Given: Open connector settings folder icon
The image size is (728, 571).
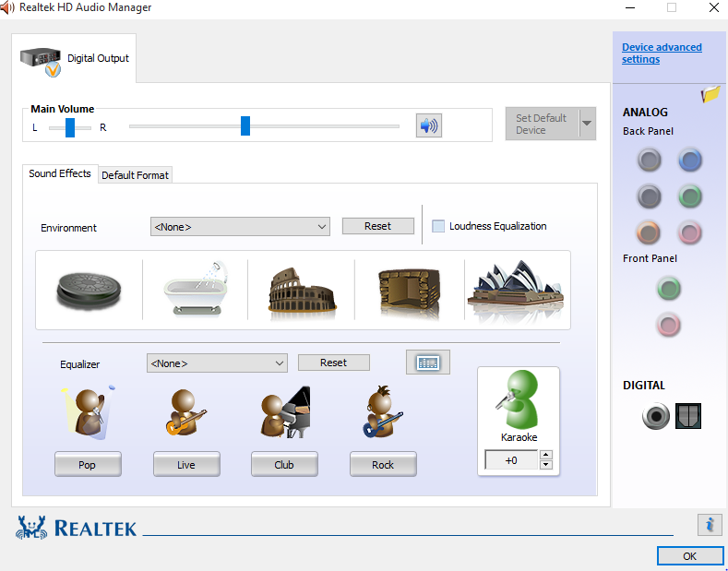Looking at the screenshot, I should click(710, 94).
